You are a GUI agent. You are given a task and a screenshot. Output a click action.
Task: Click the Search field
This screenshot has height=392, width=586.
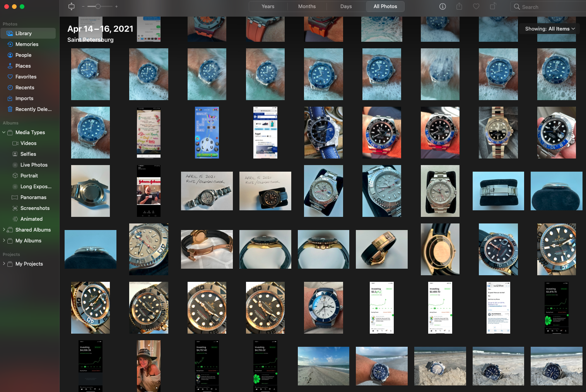tap(548, 7)
